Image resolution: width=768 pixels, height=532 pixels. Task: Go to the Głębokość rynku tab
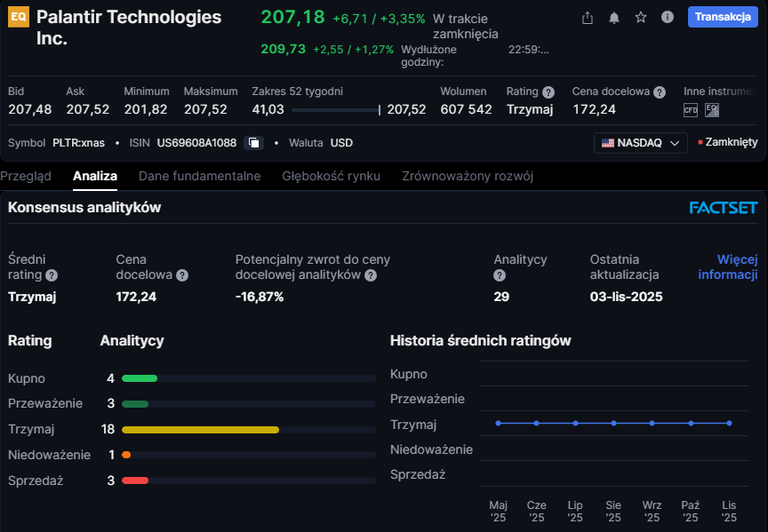331,176
